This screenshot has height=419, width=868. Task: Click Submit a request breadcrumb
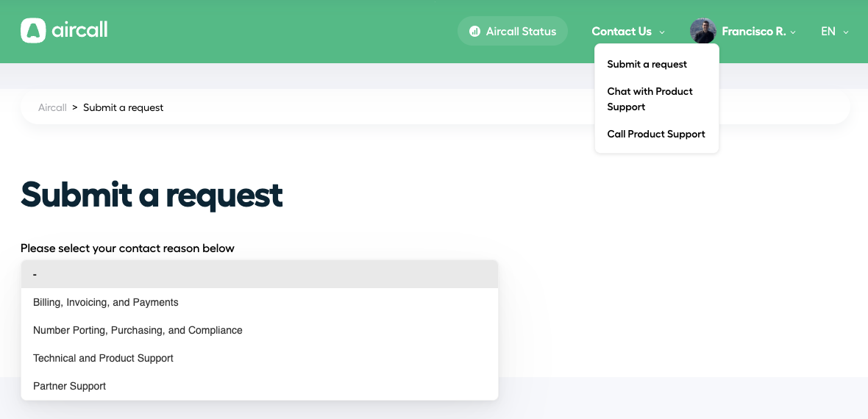[x=123, y=107]
